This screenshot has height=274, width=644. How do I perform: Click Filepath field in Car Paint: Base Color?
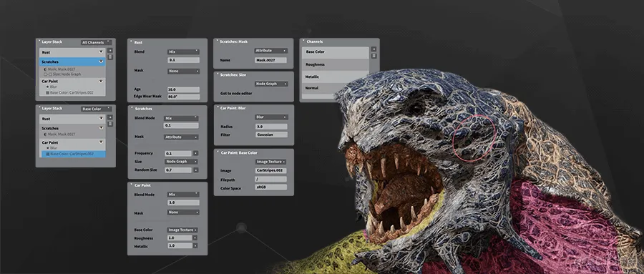coord(270,179)
